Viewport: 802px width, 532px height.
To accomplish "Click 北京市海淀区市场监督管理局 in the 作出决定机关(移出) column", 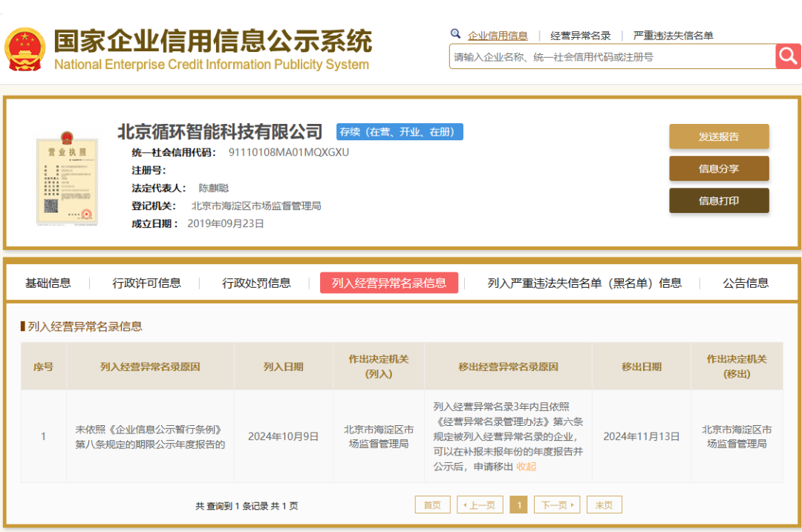I will pos(737,436).
